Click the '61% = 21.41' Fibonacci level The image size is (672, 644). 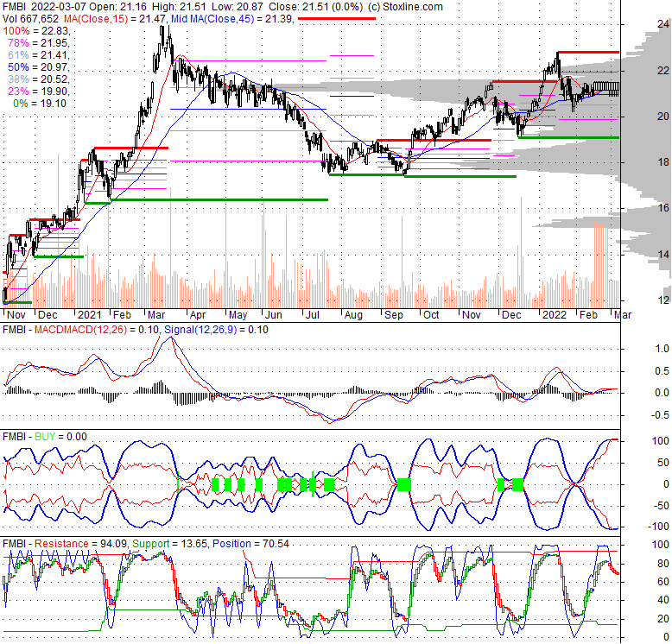tap(39, 55)
